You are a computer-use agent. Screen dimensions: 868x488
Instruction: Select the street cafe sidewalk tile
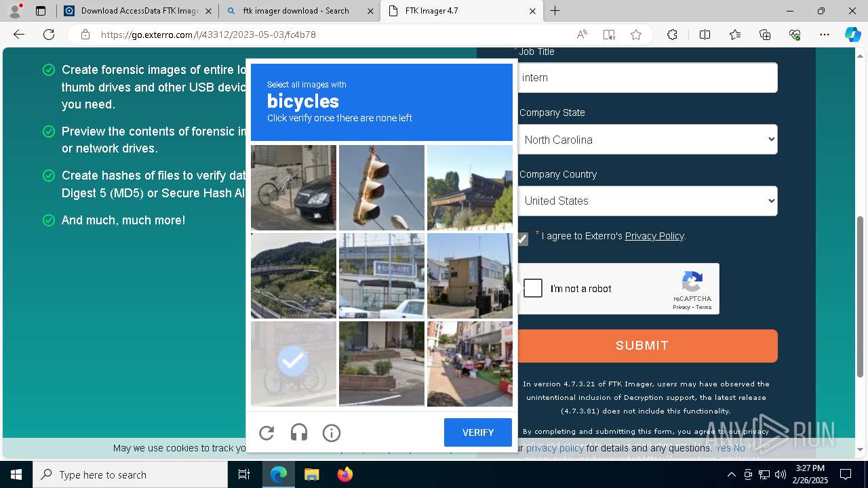pos(470,364)
